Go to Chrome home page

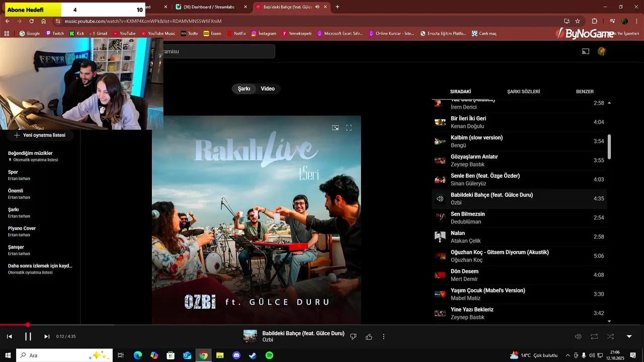click(43, 21)
